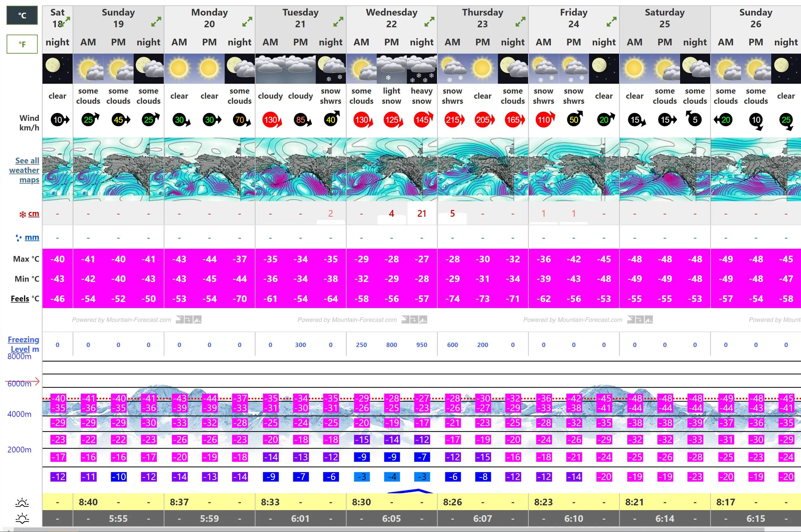Open Monday 20 weather map thumbnail
The width and height of the screenshot is (801, 532).
[x=209, y=169]
